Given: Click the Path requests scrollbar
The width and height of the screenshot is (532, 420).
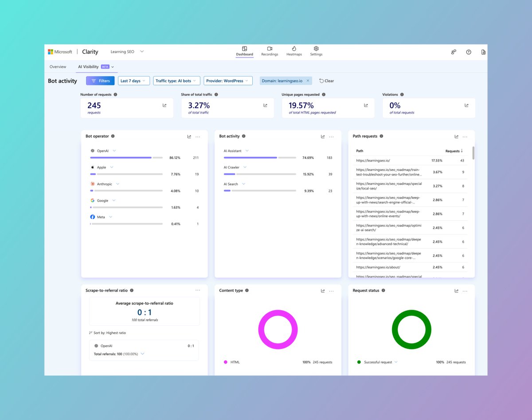Looking at the screenshot, I should pos(473,153).
